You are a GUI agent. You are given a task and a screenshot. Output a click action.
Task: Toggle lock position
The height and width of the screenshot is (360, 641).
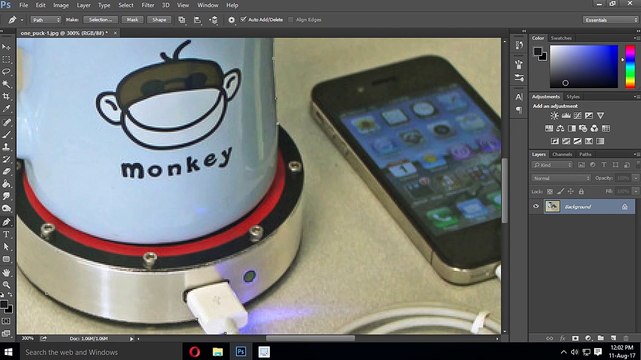point(571,191)
